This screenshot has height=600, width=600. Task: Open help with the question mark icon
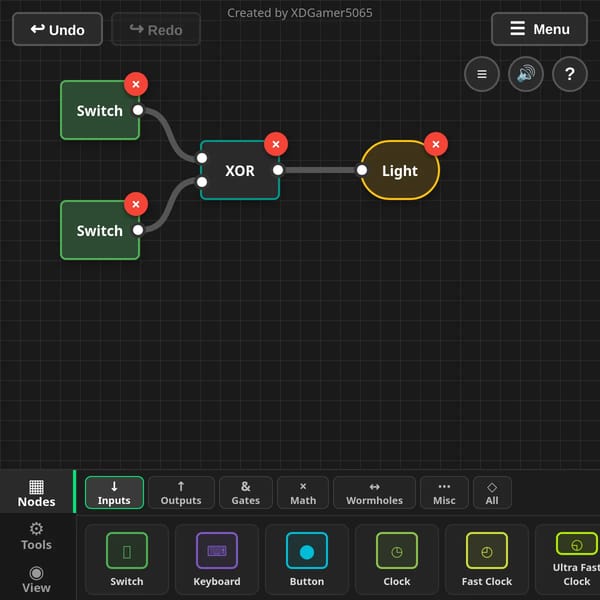[570, 74]
